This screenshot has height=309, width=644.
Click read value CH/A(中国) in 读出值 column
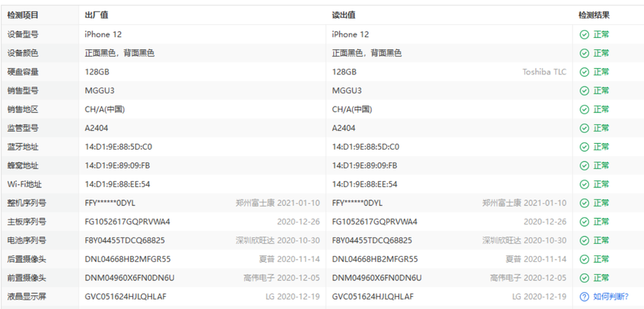click(x=352, y=109)
